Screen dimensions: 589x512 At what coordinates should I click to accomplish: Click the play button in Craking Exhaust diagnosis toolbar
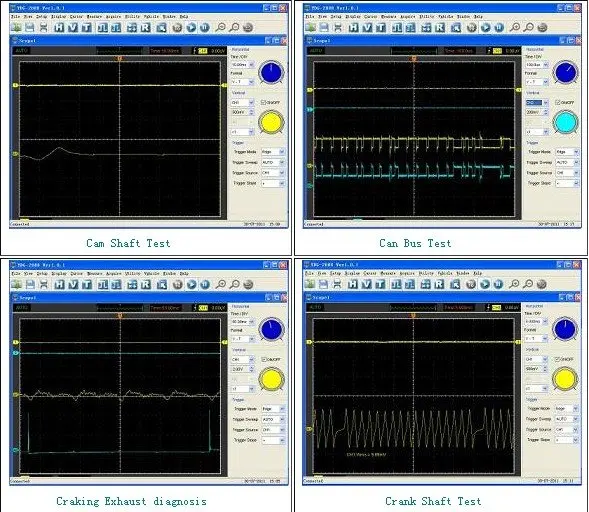[191, 284]
